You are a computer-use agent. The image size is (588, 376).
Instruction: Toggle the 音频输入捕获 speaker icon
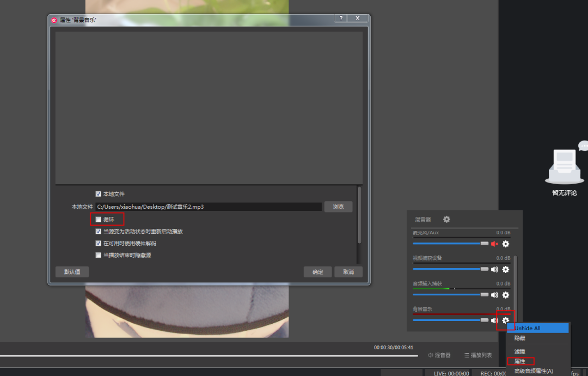click(x=494, y=295)
